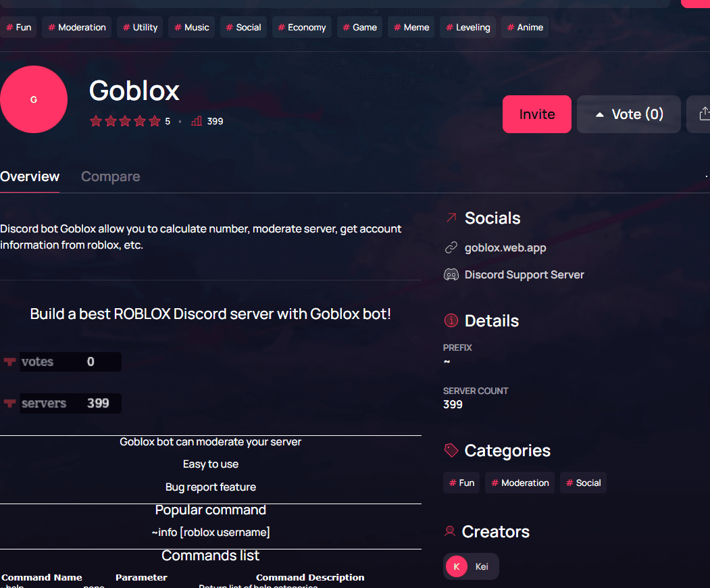Click the PREFIX label
710x588 pixels.
pyautogui.click(x=457, y=347)
